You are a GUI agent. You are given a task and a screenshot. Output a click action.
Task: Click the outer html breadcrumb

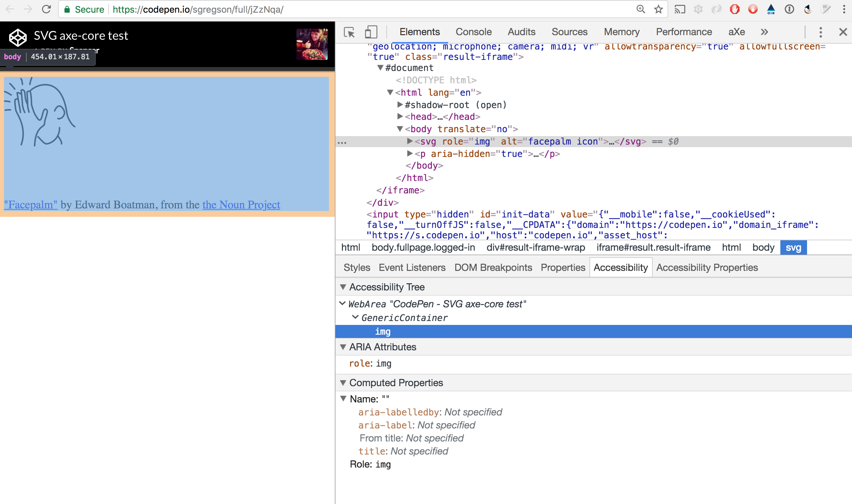(350, 247)
